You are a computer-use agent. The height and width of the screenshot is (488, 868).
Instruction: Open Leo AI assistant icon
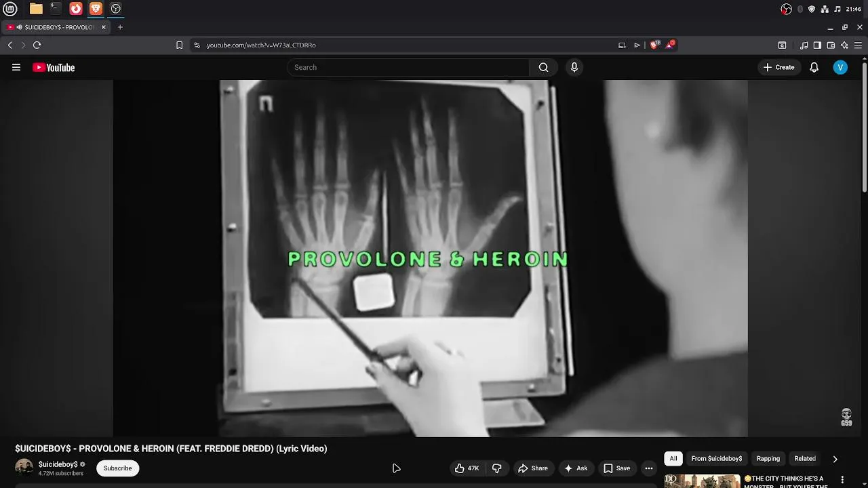click(844, 45)
